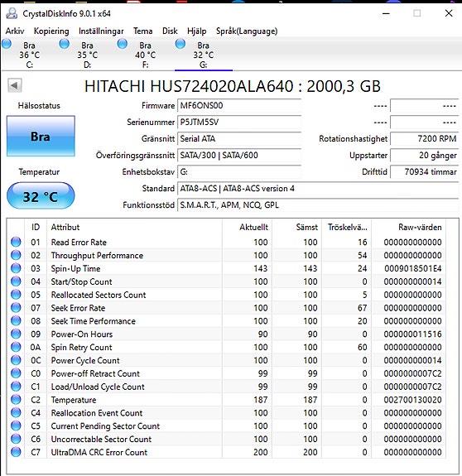The width and height of the screenshot is (462, 476).
Task: Open the Språk(Language) menu
Action: tap(247, 31)
